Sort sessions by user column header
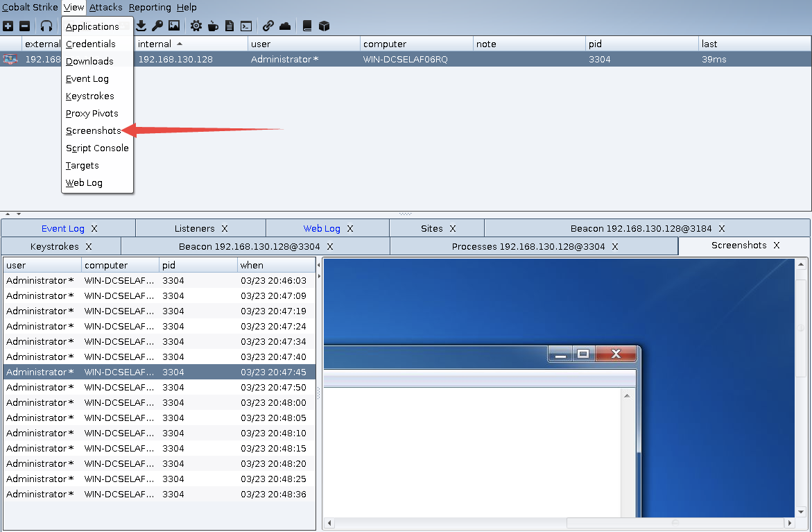The width and height of the screenshot is (812, 532). point(304,44)
